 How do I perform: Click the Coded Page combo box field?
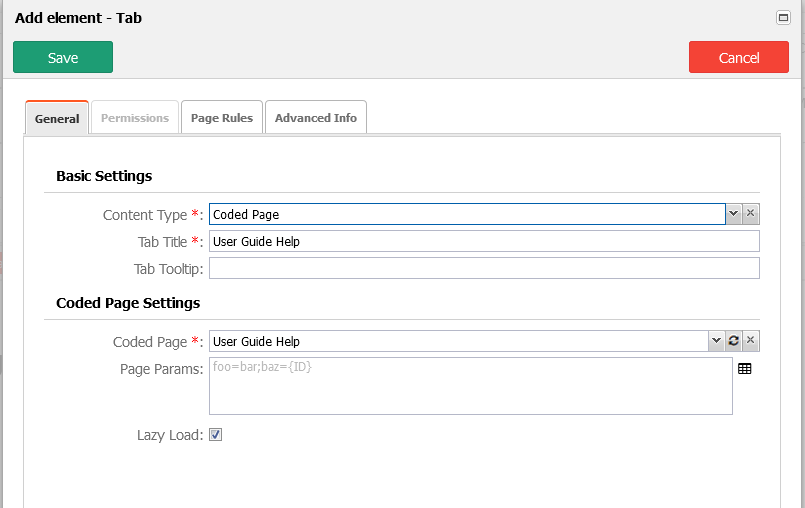[x=459, y=341]
